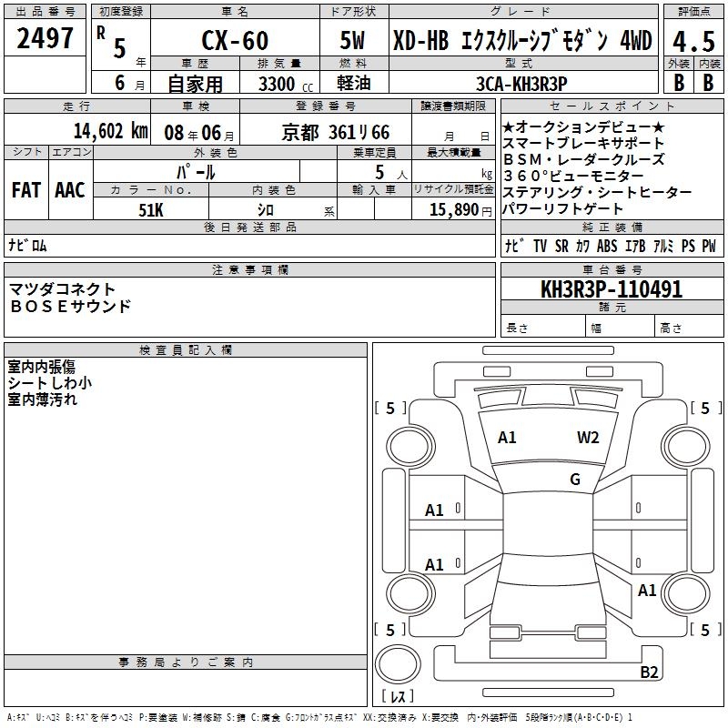Click the model code 3CA-KH3R3P
The width and height of the screenshot is (728, 728).
(x=521, y=84)
